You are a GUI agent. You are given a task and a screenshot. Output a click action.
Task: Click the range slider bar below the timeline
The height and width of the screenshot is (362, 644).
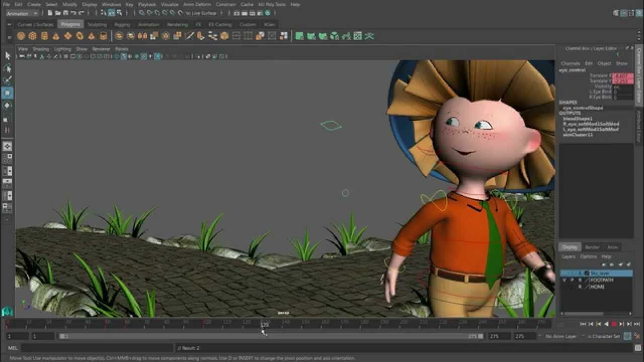click(x=272, y=336)
